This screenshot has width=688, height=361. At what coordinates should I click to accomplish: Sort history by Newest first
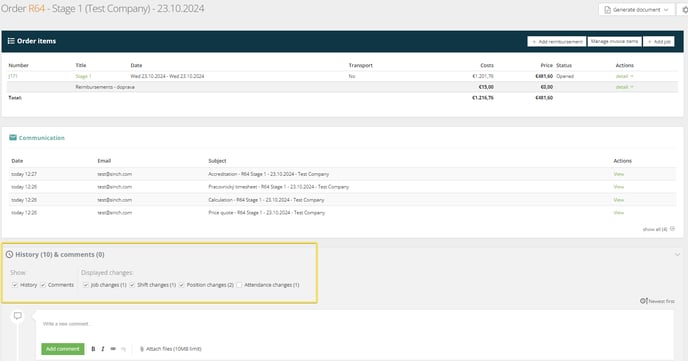(657, 301)
